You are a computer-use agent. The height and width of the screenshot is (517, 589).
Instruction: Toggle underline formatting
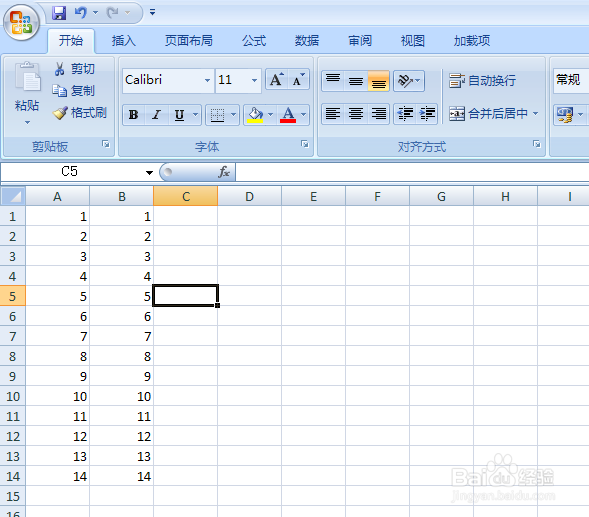pyautogui.click(x=180, y=115)
